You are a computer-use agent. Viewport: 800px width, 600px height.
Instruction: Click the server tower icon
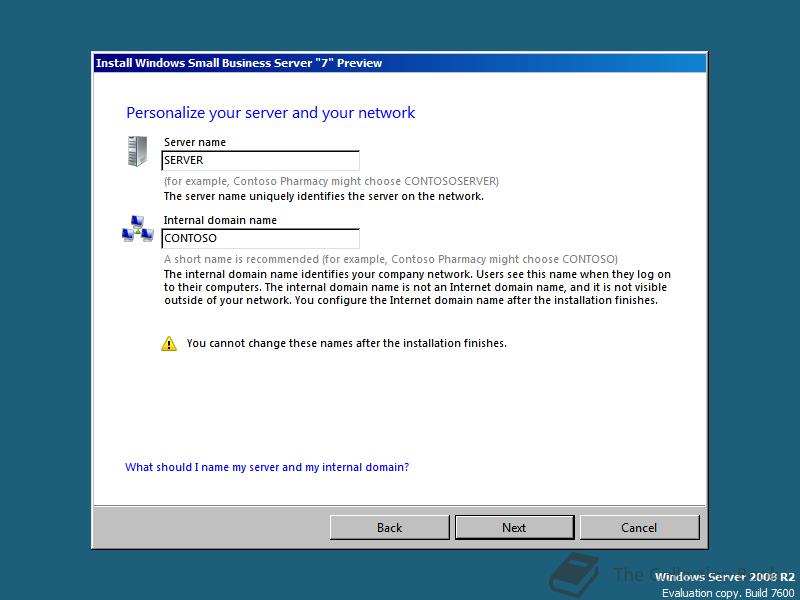coord(137,151)
